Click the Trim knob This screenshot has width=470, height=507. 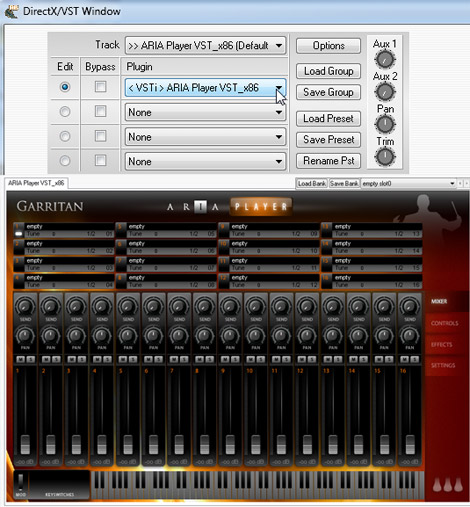point(385,156)
